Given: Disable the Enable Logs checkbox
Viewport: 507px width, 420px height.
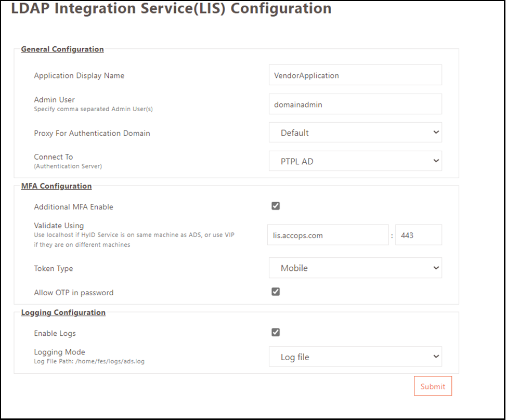Looking at the screenshot, I should (x=276, y=333).
